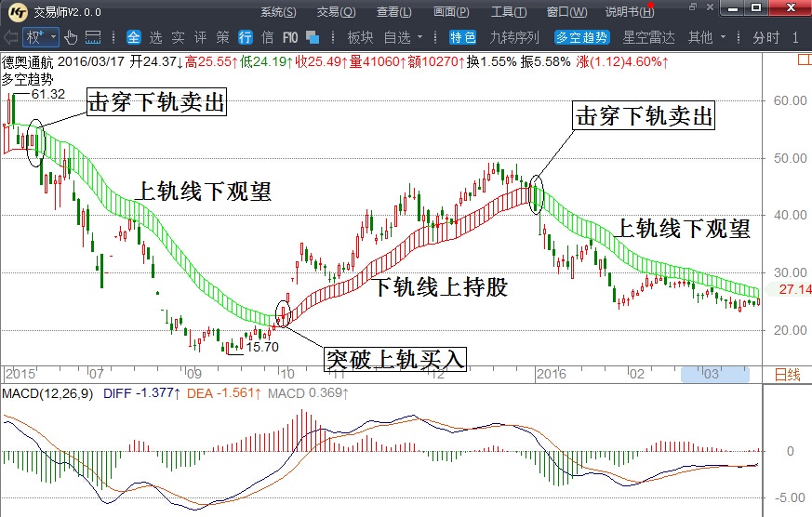
Task: Open the 系统(S) menu
Action: click(278, 12)
